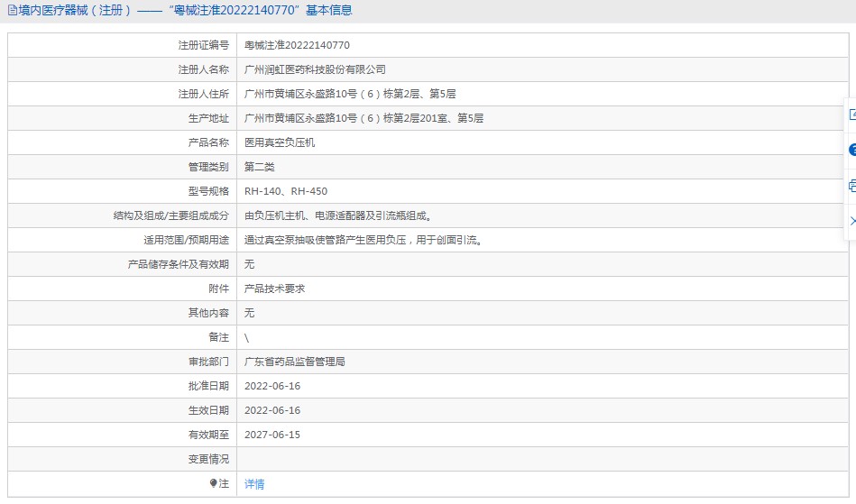Screen dimensions: 856x504
Task: Click the 备注 row label
Action: coord(219,337)
